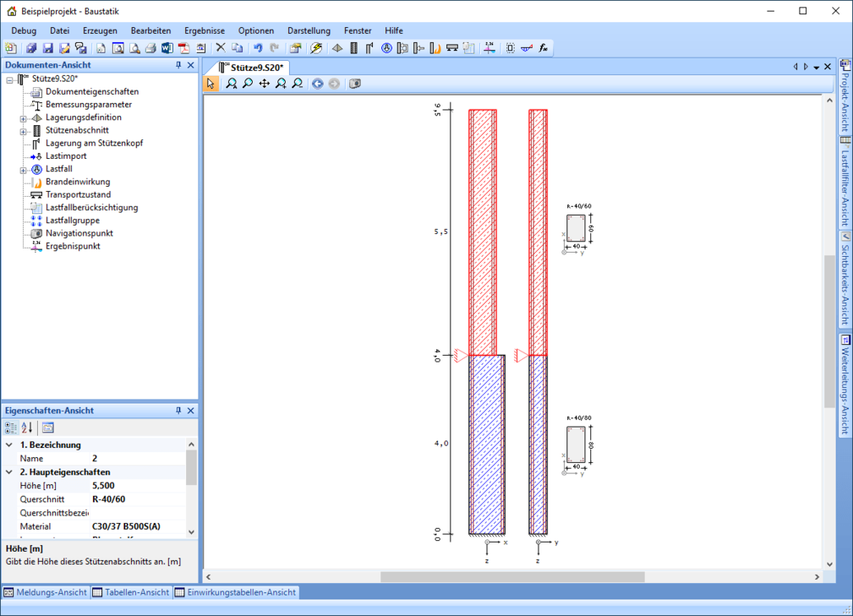Click the PDF export toolbar icon
The width and height of the screenshot is (853, 616).
tap(183, 48)
